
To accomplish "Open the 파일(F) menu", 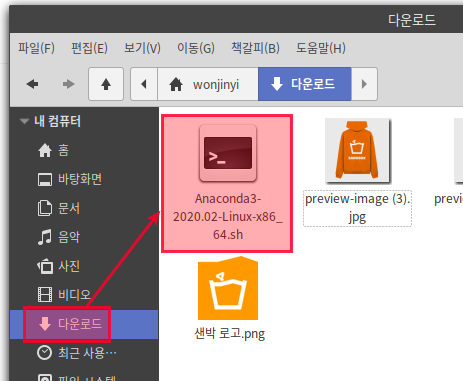I will click(36, 48).
